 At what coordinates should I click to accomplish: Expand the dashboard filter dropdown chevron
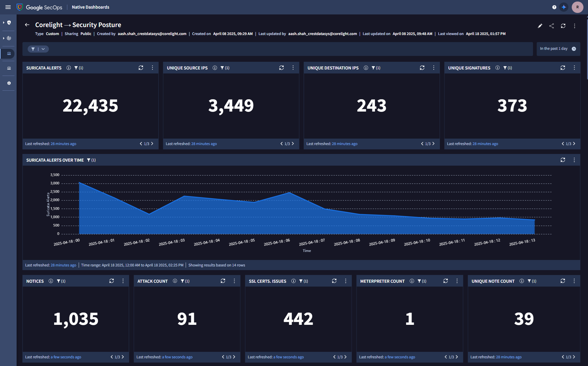(x=43, y=49)
